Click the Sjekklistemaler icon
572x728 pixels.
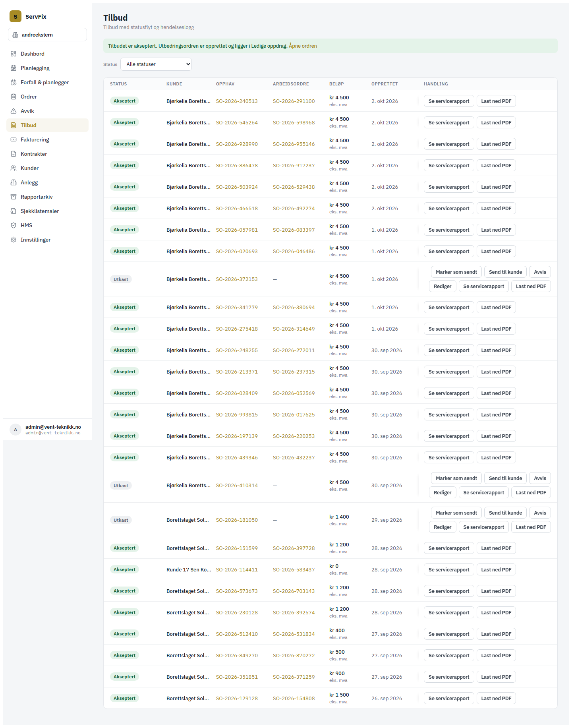14,211
